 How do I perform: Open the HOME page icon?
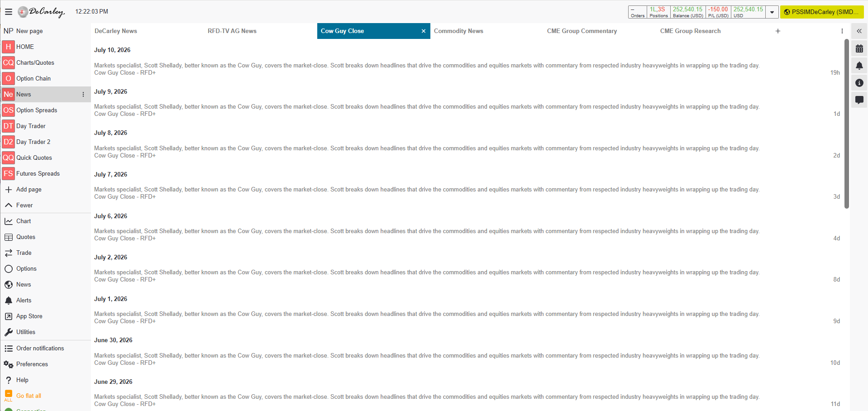coord(8,47)
